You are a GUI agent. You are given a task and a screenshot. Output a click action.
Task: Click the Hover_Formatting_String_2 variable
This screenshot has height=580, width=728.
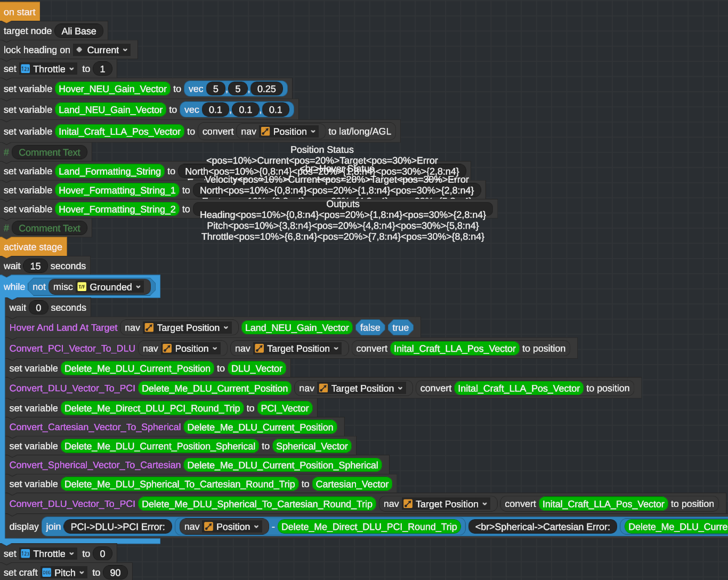click(x=117, y=210)
